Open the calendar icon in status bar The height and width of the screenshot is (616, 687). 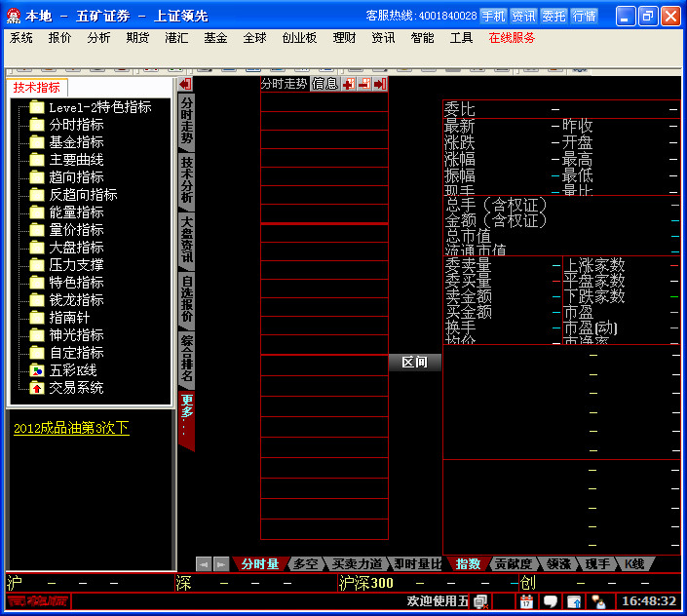coord(526,601)
